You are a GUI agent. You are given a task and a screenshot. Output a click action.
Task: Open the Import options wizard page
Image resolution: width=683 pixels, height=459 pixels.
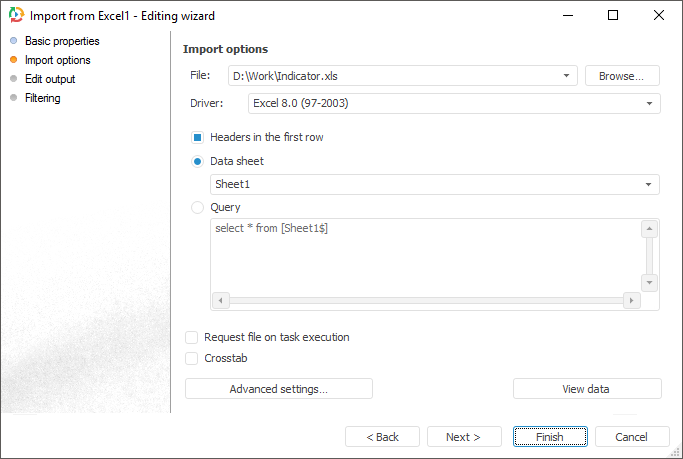coord(57,60)
